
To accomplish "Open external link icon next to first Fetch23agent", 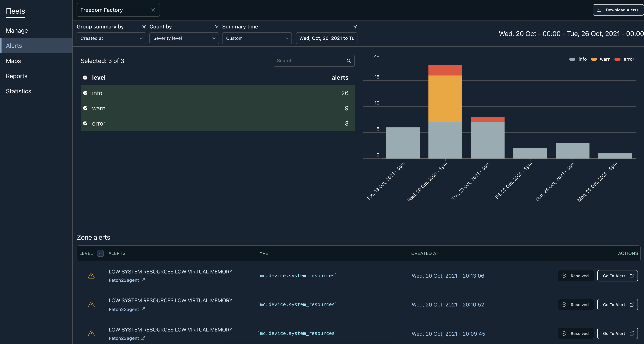I will click(x=143, y=280).
